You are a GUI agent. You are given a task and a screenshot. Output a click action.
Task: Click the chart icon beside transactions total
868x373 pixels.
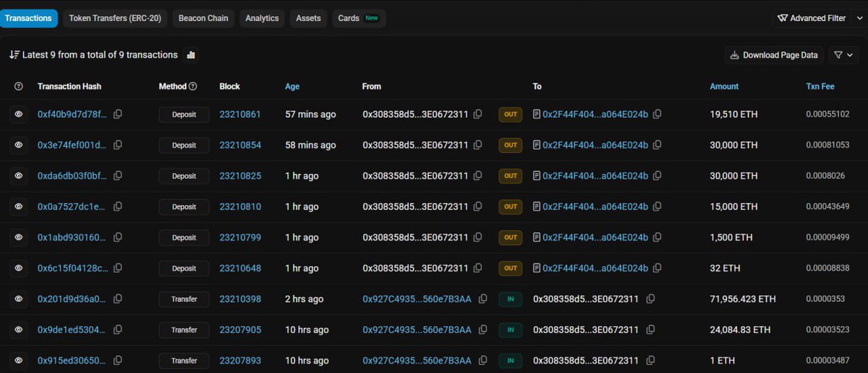pyautogui.click(x=191, y=55)
